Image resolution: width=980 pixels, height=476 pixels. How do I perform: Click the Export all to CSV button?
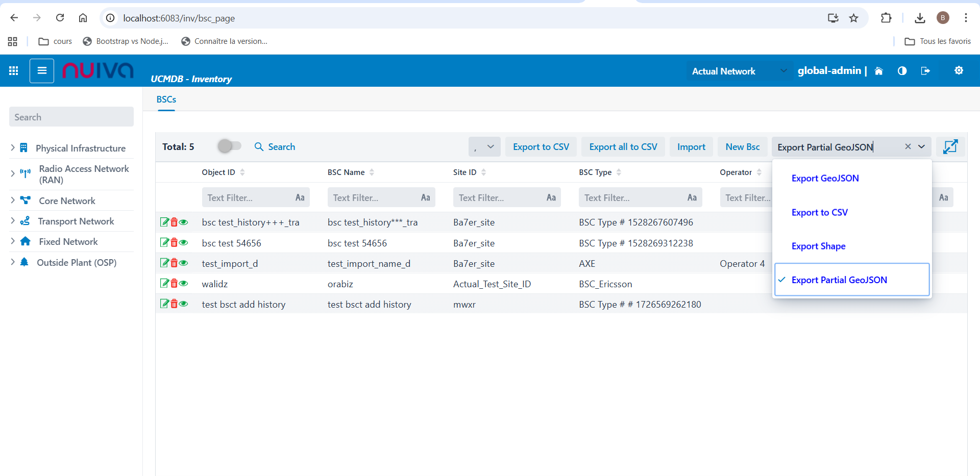tap(623, 147)
